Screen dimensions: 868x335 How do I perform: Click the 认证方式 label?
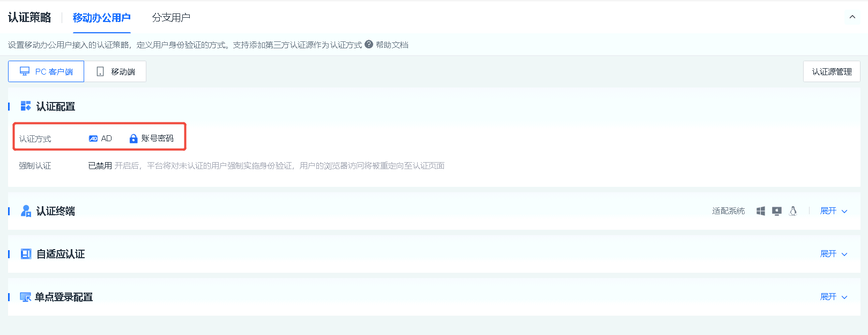35,139
